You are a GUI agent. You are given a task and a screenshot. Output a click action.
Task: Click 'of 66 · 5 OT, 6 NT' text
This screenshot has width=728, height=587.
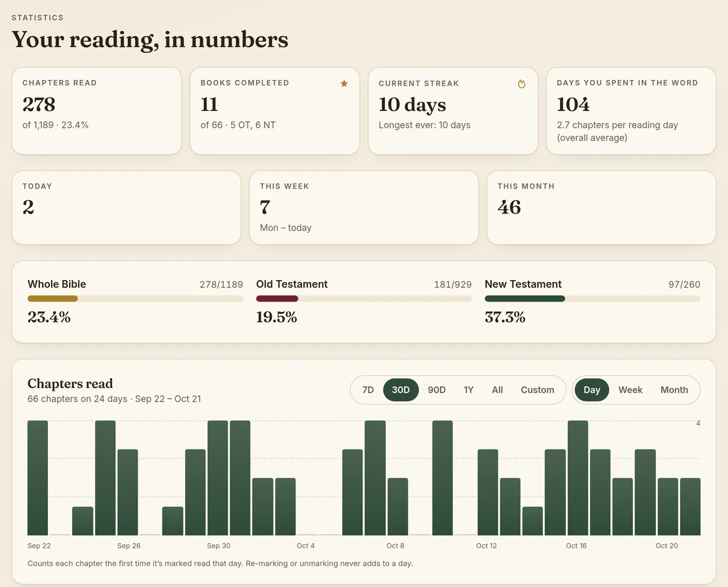tap(238, 125)
